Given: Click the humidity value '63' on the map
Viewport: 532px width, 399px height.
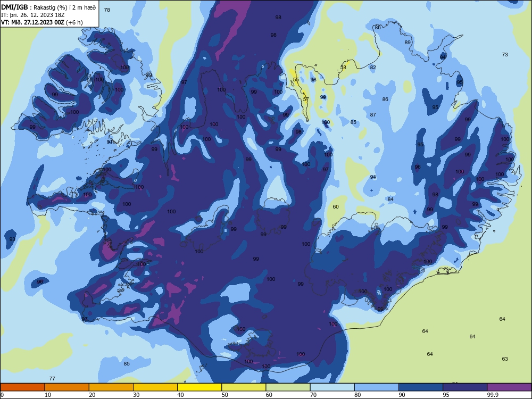Looking at the screenshot, I should coord(505,359).
